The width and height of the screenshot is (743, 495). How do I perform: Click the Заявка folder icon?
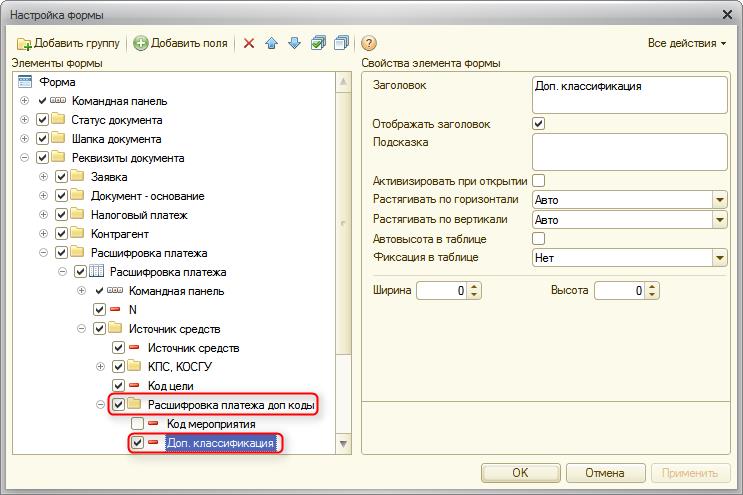pos(77,176)
